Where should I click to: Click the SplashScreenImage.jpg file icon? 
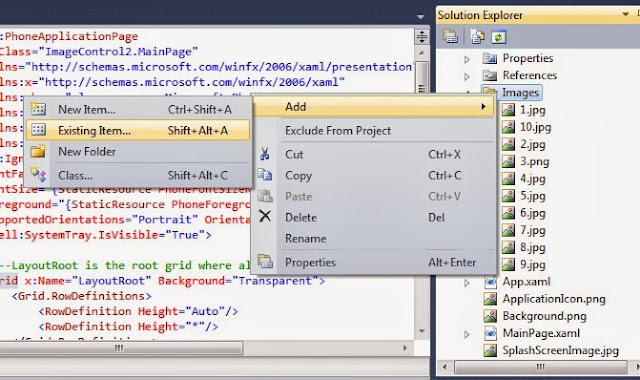tap(490, 350)
